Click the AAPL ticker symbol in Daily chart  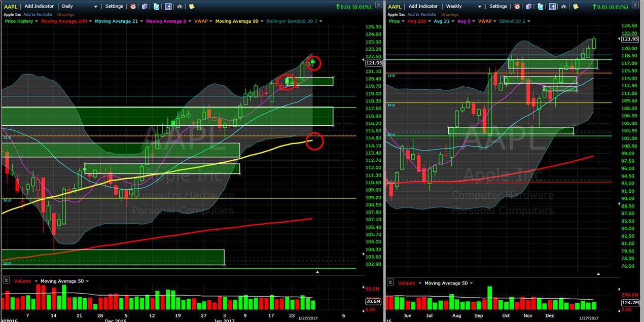click(x=11, y=7)
